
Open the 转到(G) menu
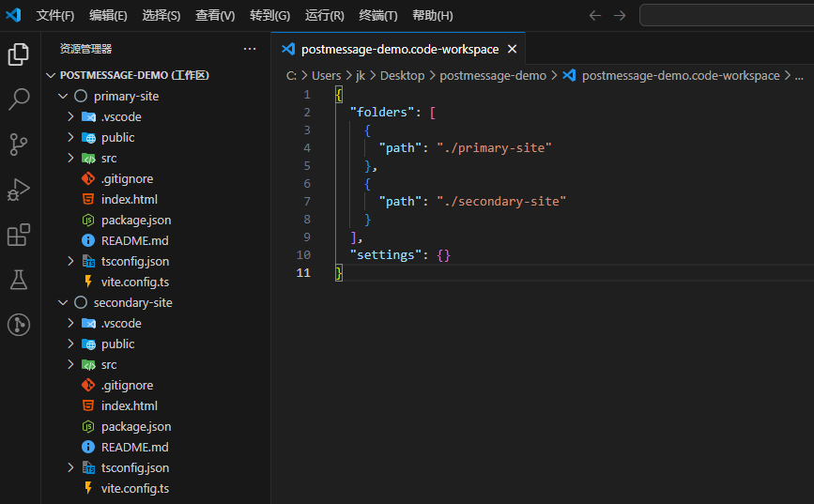coord(269,16)
